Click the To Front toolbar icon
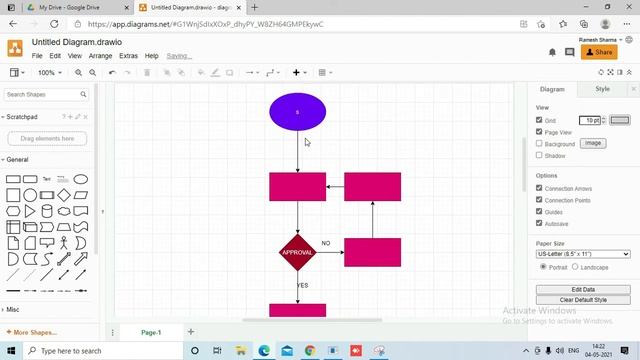The width and height of the screenshot is (640, 360). click(167, 73)
